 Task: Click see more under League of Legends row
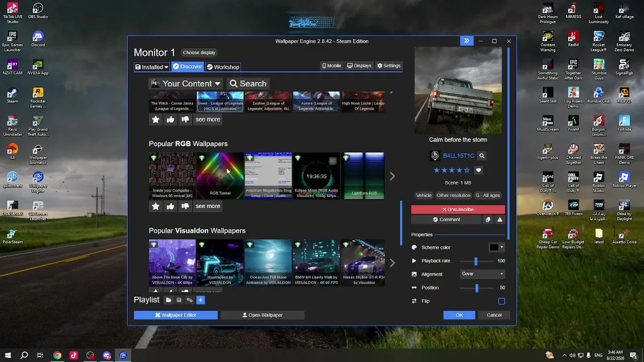coord(208,119)
